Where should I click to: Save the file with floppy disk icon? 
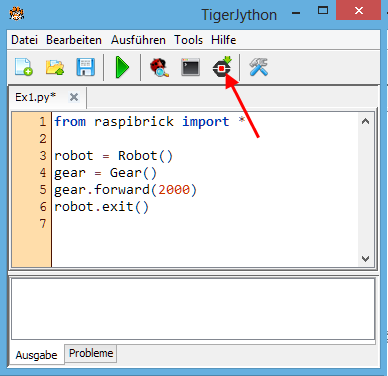[x=86, y=67]
